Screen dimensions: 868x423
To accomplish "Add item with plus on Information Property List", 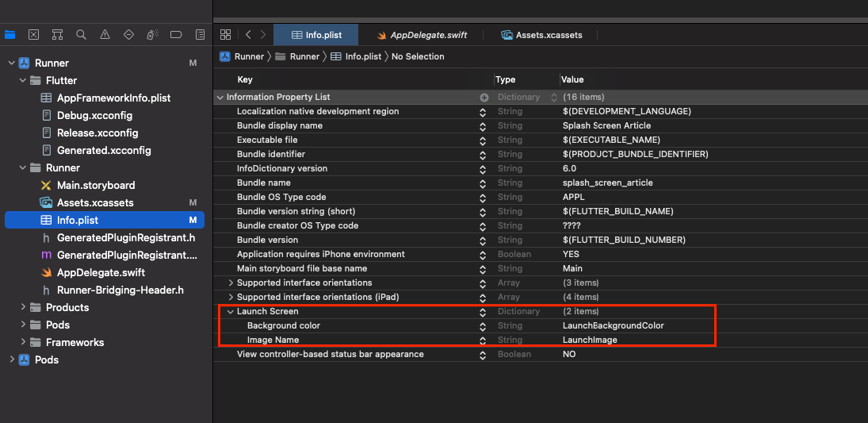I will pos(484,97).
